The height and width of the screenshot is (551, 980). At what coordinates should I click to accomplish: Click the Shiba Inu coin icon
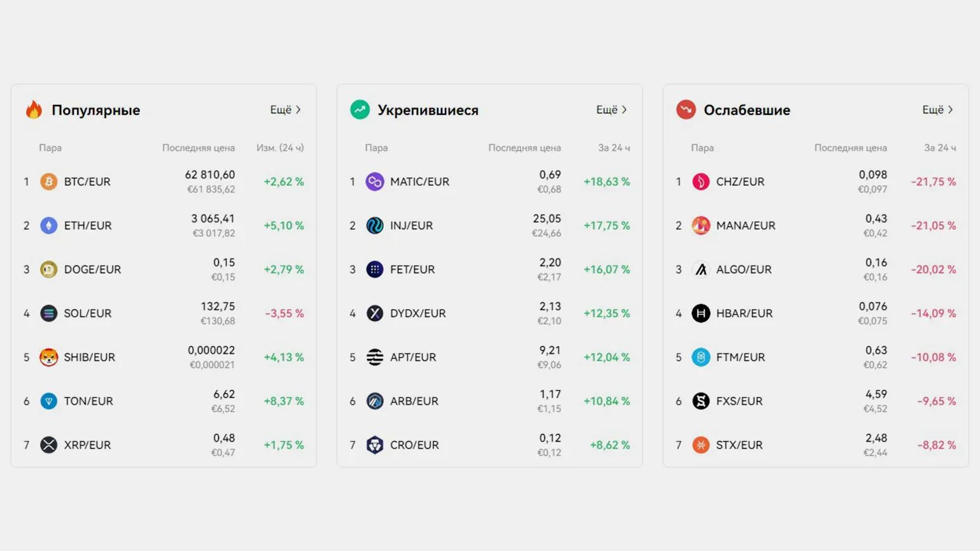[48, 357]
